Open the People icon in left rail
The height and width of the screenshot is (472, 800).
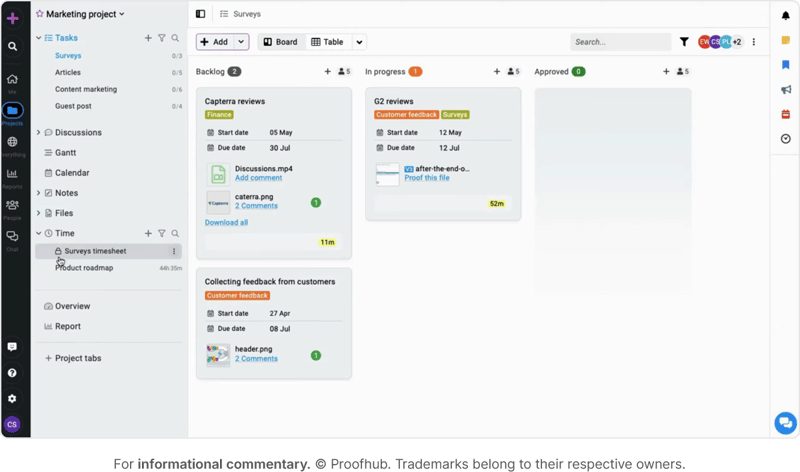(12, 205)
